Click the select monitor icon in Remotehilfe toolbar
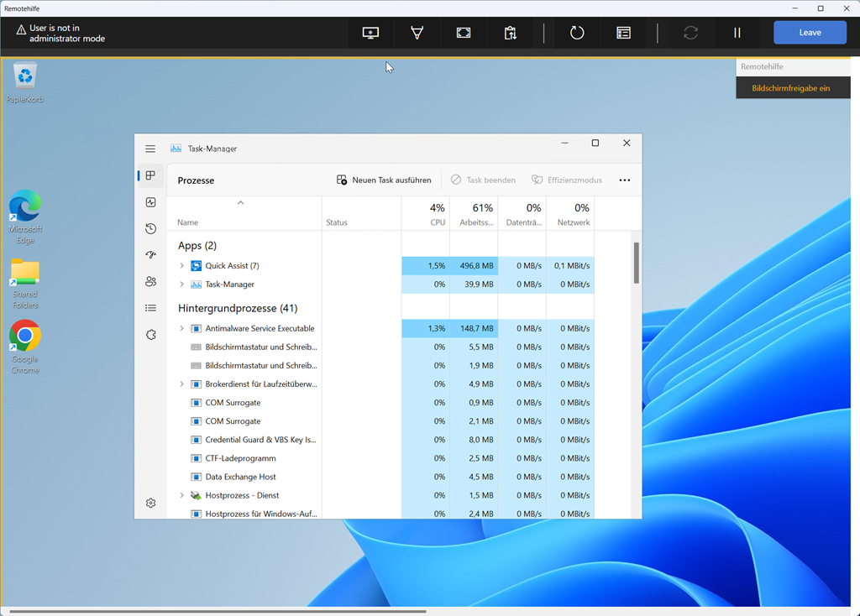Viewport: 860px width, 616px height. click(x=370, y=33)
